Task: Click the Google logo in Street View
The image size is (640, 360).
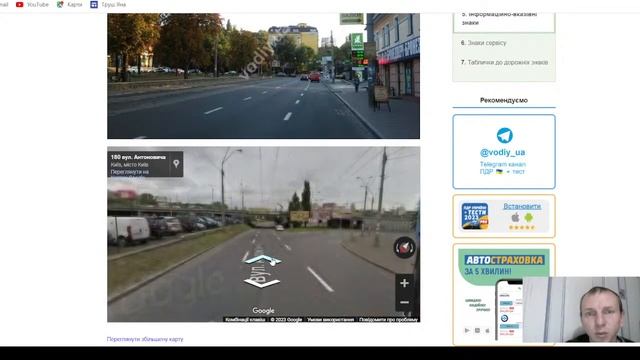Action: pos(263,311)
